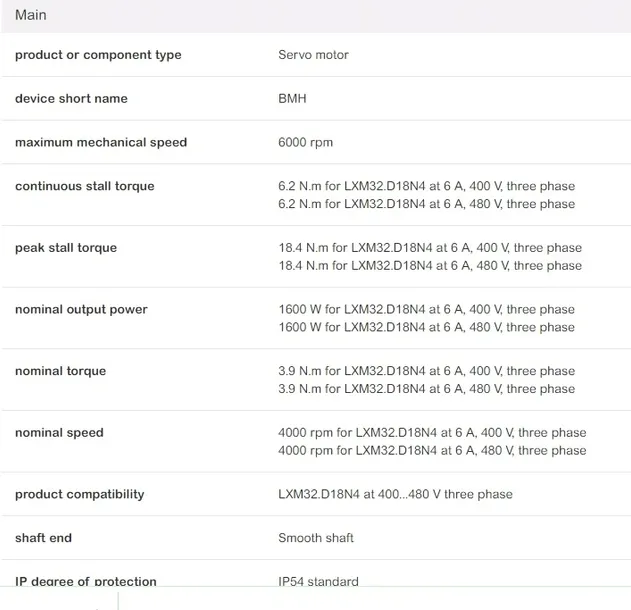Click the Servo motor value
This screenshot has height=610, width=631.
coord(313,55)
